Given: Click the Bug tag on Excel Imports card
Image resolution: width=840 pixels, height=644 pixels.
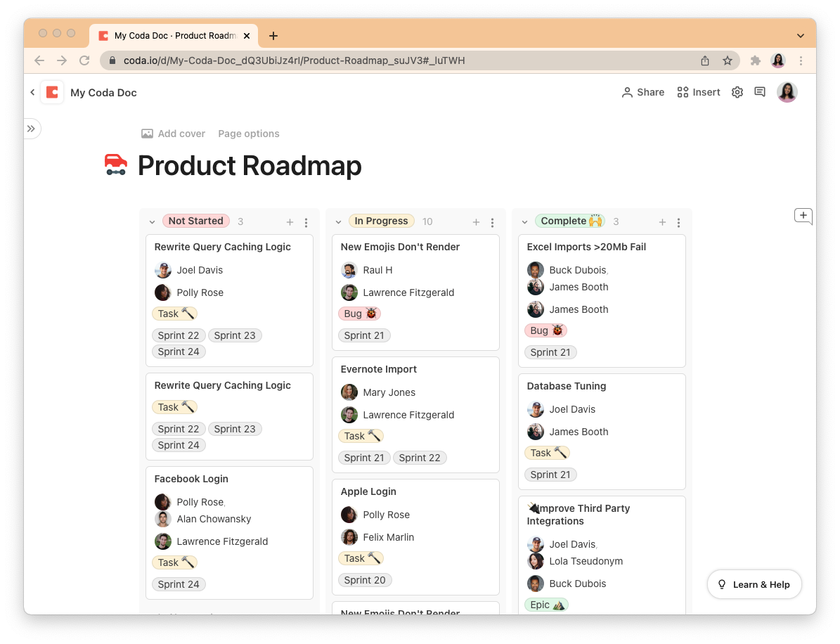Looking at the screenshot, I should point(546,330).
